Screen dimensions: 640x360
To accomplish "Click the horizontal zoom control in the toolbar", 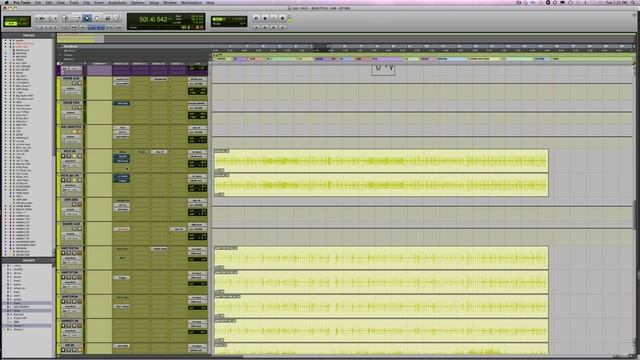I will (42, 18).
